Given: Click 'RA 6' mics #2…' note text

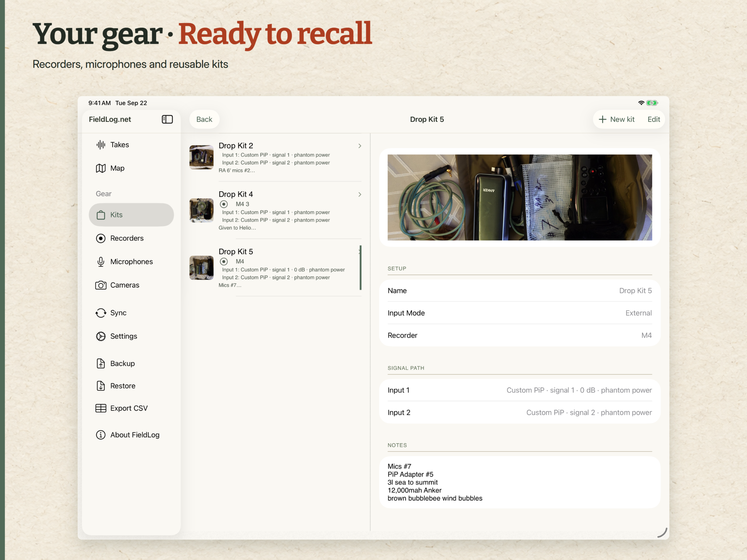Looking at the screenshot, I should [x=237, y=170].
